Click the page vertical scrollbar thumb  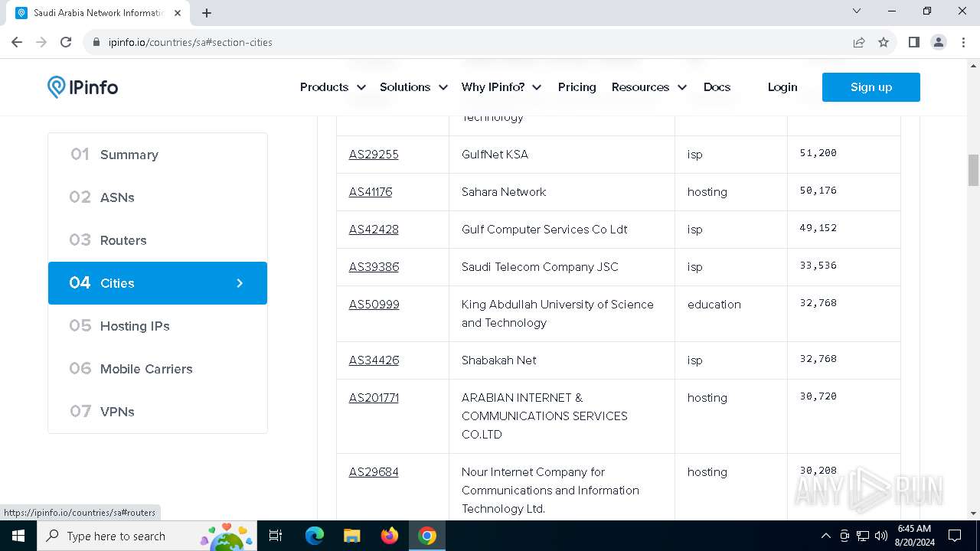tap(973, 170)
